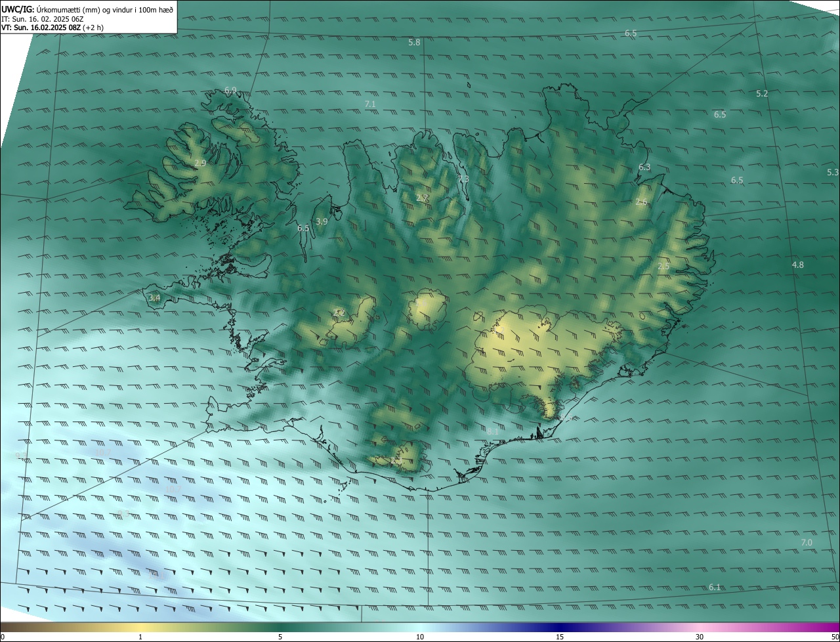The width and height of the screenshot is (840, 642).
Task: Click the precipitation color scale bar
Action: click(420, 628)
